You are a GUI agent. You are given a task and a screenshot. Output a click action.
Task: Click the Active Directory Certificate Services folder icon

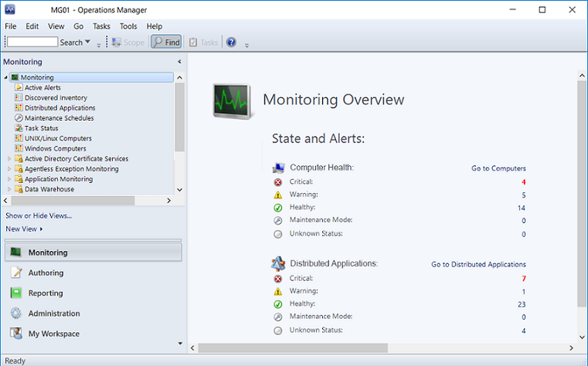pyautogui.click(x=19, y=158)
